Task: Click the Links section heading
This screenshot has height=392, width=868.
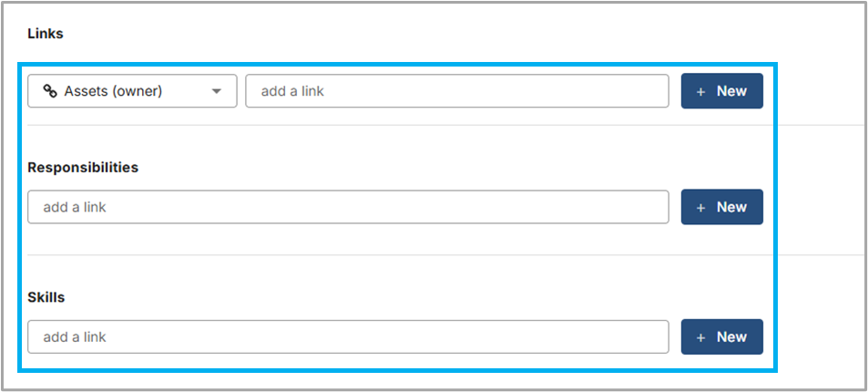Action: click(x=45, y=34)
